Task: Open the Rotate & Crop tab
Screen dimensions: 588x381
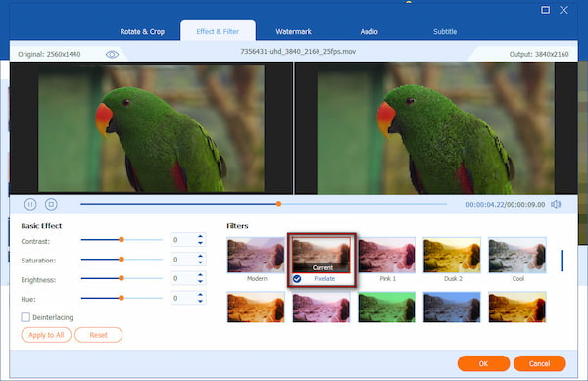Action: (x=142, y=32)
